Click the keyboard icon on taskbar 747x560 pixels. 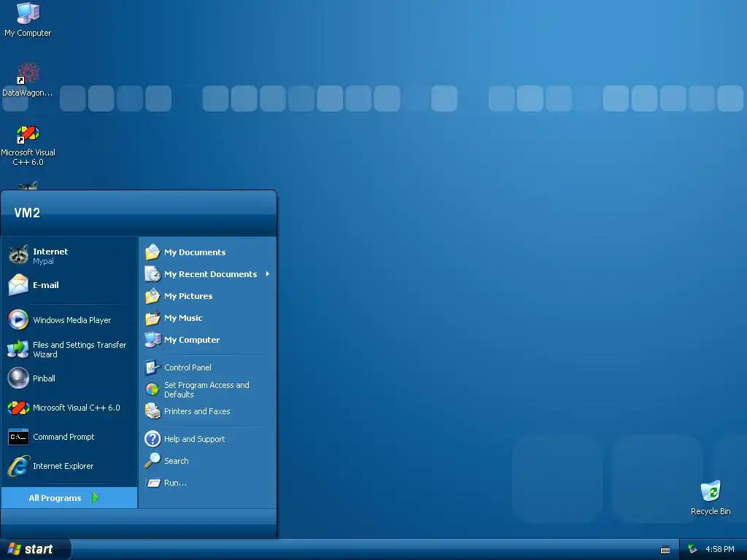click(665, 550)
